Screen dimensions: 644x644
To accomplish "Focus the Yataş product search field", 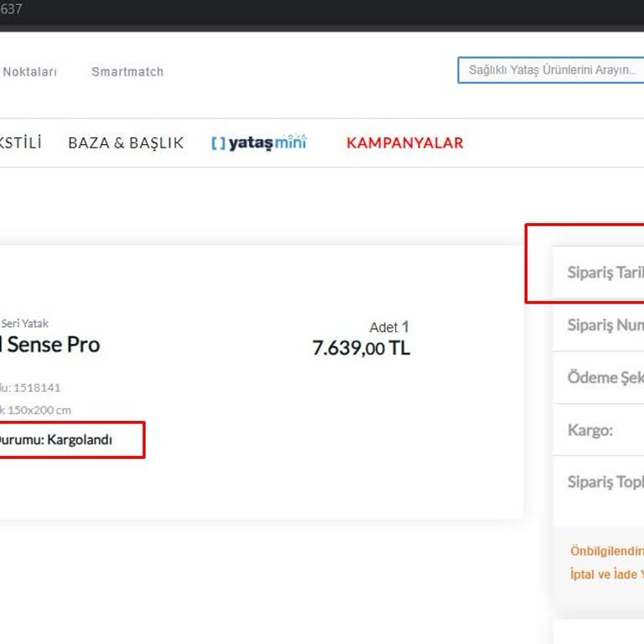I will tap(551, 70).
